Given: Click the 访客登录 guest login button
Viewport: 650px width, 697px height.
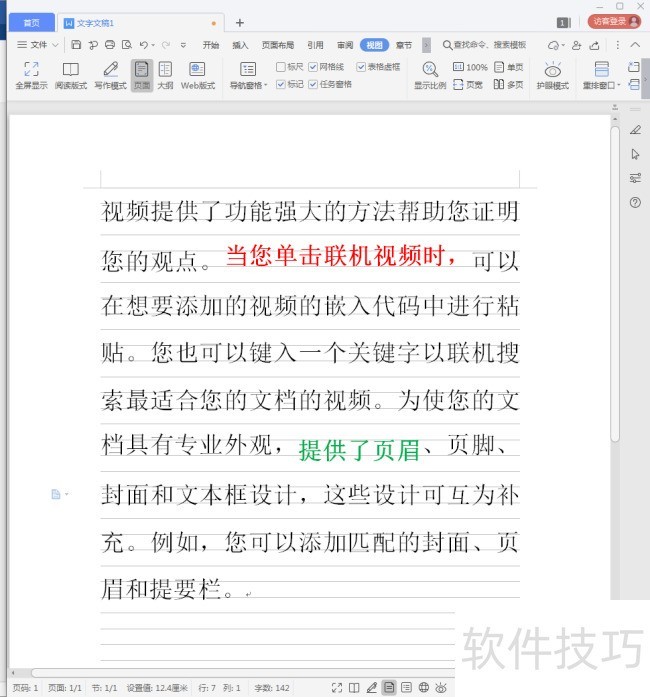Looking at the screenshot, I should (x=614, y=21).
